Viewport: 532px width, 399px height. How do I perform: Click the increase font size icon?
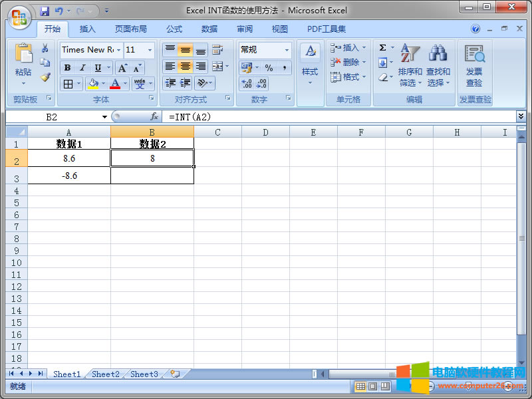123,68
